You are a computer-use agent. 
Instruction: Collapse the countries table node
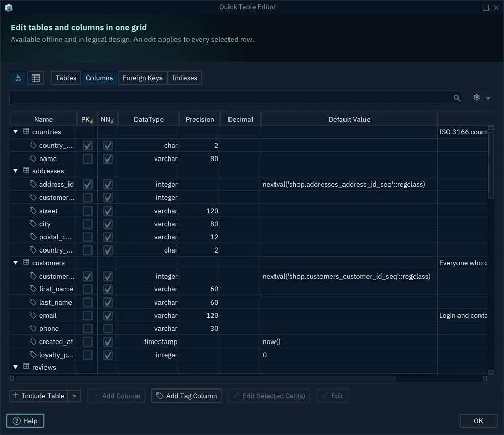[15, 132]
